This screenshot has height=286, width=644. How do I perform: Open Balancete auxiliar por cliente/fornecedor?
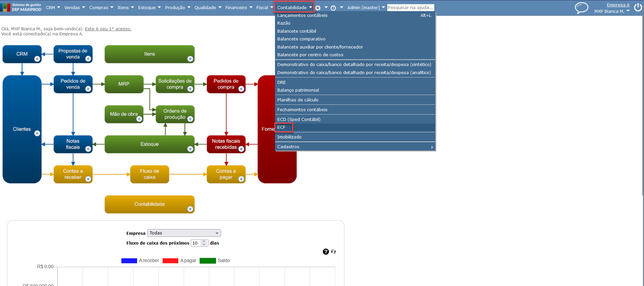[355, 47]
